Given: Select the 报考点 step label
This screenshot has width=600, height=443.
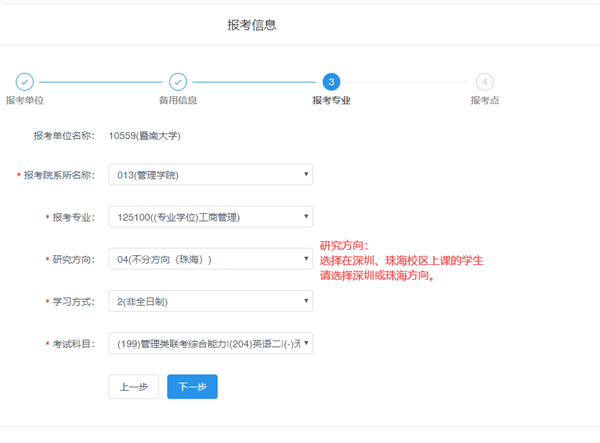Looking at the screenshot, I should click(x=485, y=100).
